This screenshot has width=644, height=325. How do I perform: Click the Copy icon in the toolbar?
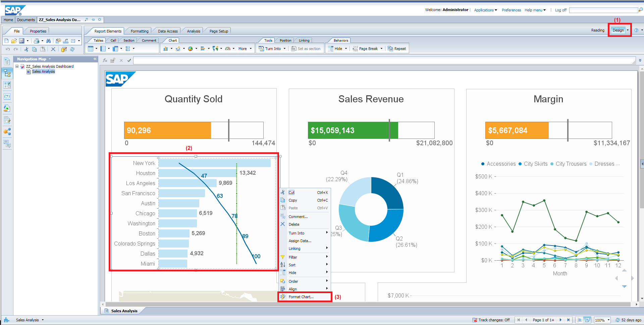click(x=34, y=49)
